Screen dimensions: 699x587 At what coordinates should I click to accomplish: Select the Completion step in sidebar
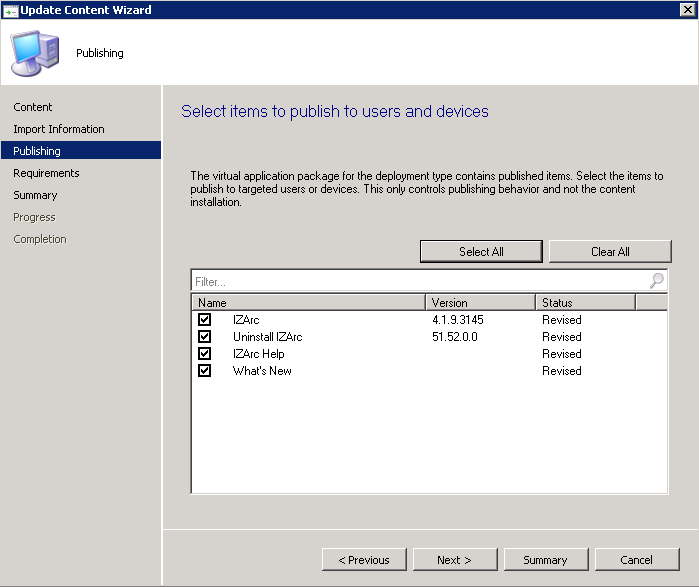click(40, 239)
